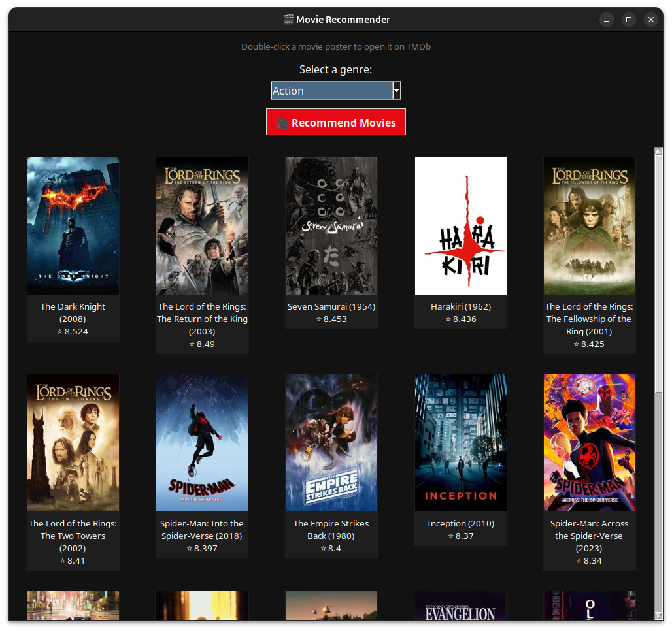
Task: Select the Fellowship of the Ring poster
Action: pos(589,226)
